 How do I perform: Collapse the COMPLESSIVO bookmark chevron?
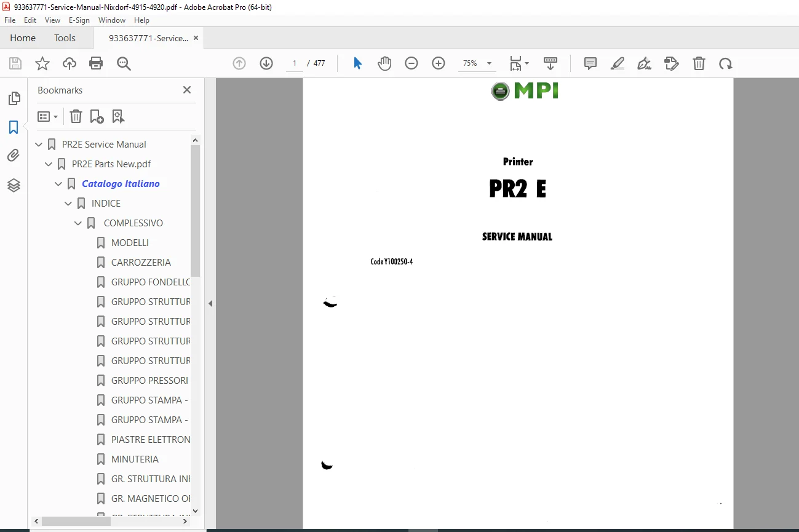coord(78,223)
